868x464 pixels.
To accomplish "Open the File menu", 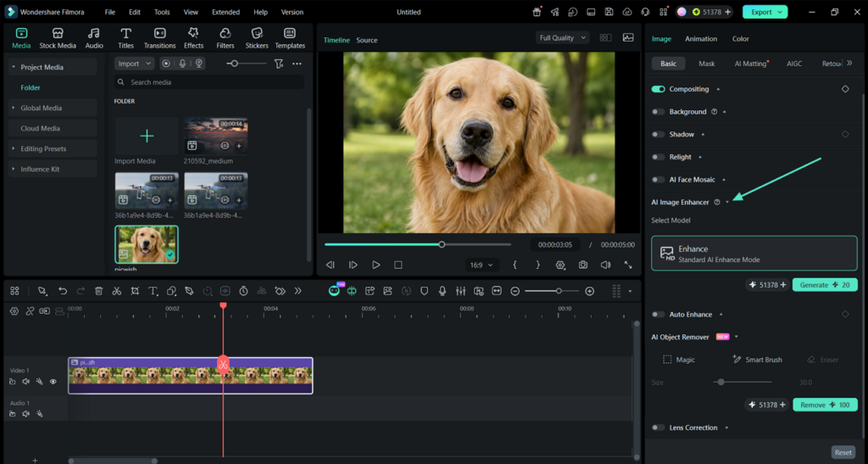I will coord(110,12).
